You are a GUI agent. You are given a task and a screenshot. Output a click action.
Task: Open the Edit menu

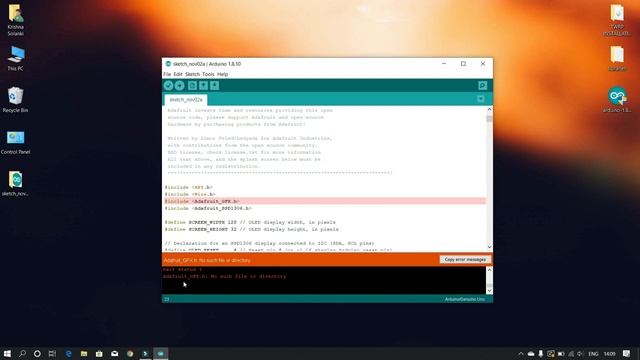[178, 74]
